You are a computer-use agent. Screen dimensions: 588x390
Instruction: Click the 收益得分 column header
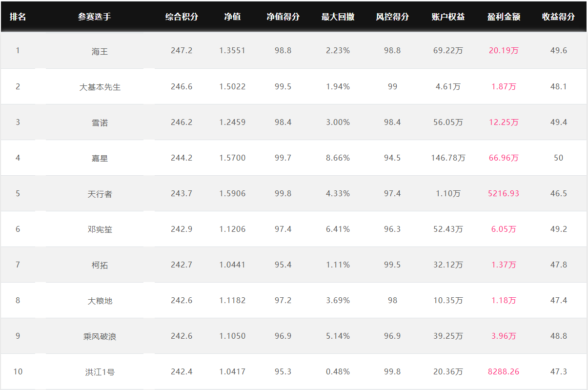pyautogui.click(x=558, y=17)
